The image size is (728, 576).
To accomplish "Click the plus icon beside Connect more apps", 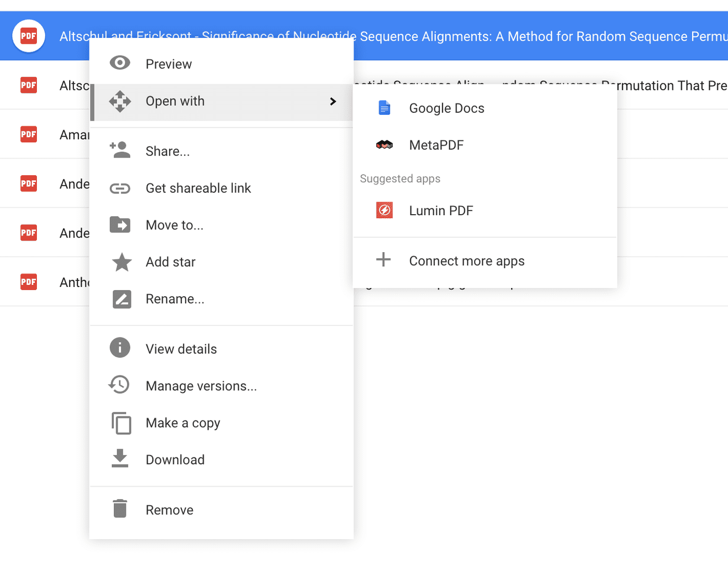I will pos(383,259).
